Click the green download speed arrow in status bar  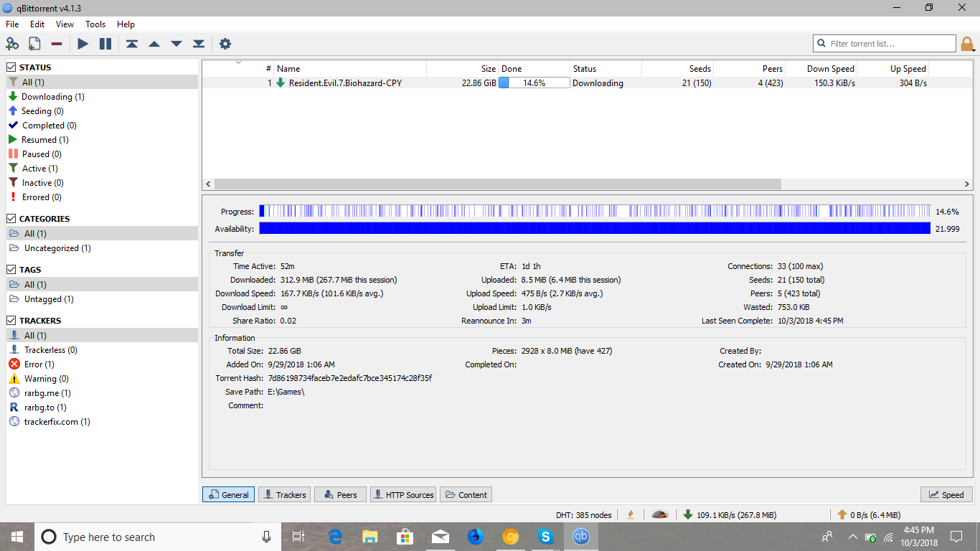pyautogui.click(x=688, y=514)
